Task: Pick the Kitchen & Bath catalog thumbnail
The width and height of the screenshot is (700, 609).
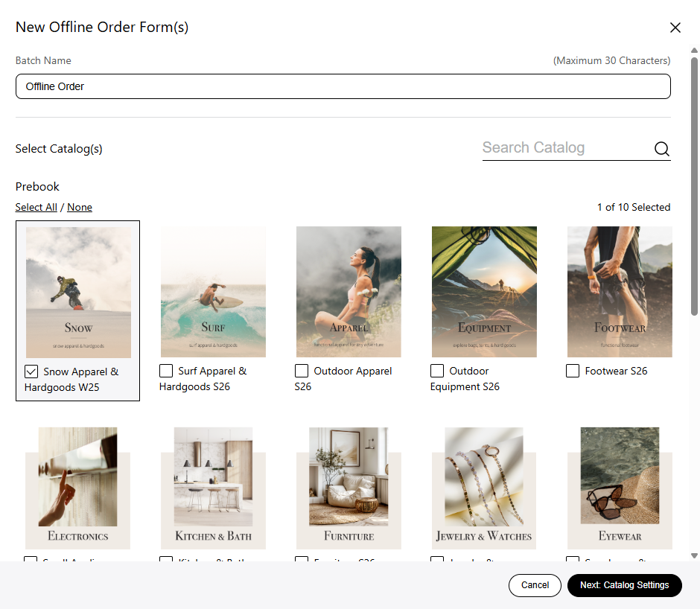Action: coord(213,488)
